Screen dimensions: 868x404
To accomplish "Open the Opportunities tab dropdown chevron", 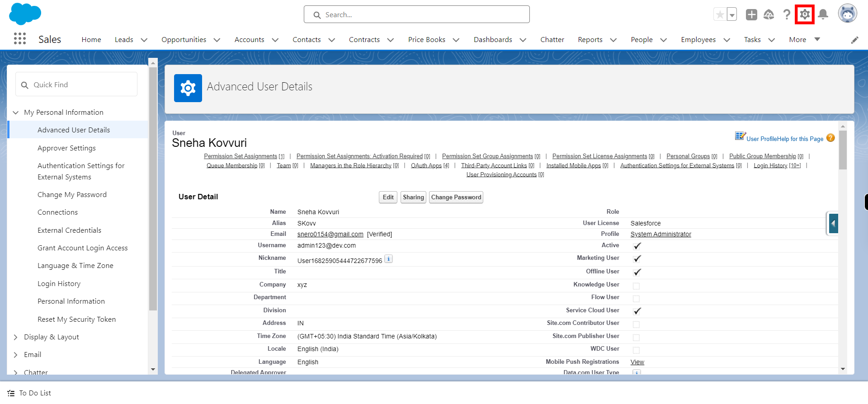I will coord(217,40).
